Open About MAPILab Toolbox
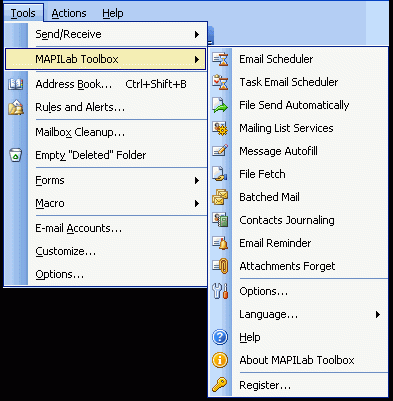This screenshot has height=401, width=393. tap(298, 360)
